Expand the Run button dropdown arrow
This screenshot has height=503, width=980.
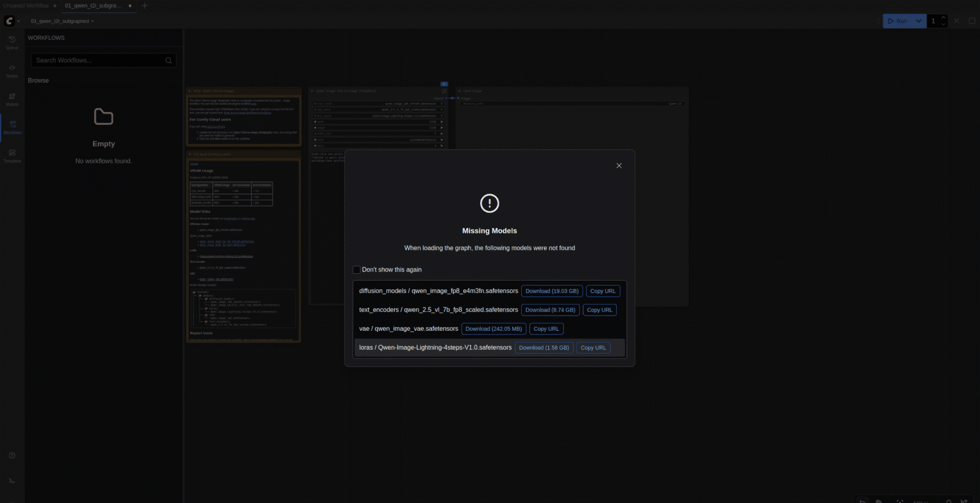click(919, 21)
